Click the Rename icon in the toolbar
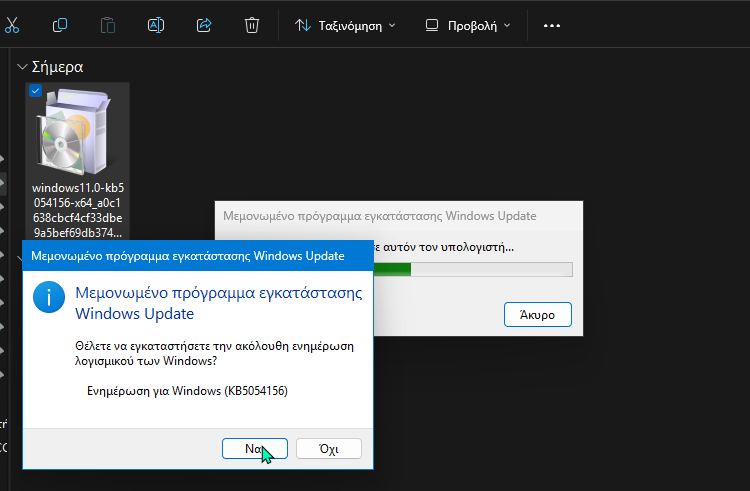 tap(156, 25)
